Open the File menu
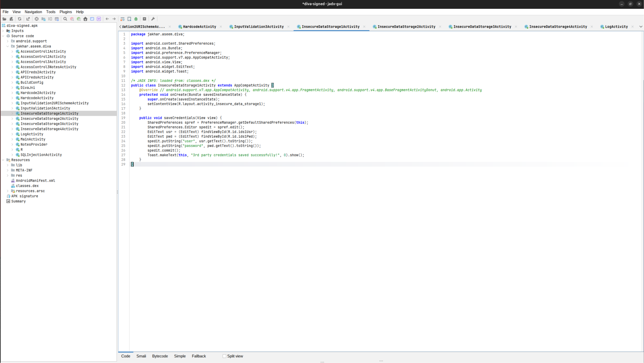 coord(5,12)
